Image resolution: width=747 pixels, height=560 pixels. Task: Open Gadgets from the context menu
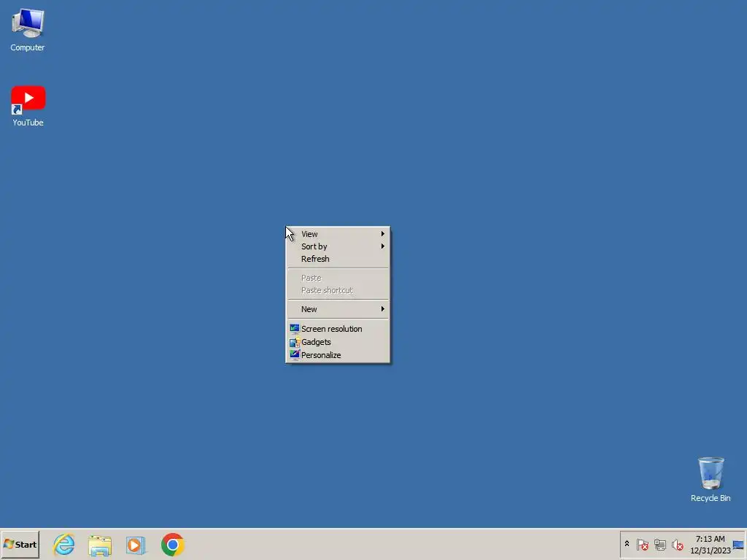click(338, 342)
